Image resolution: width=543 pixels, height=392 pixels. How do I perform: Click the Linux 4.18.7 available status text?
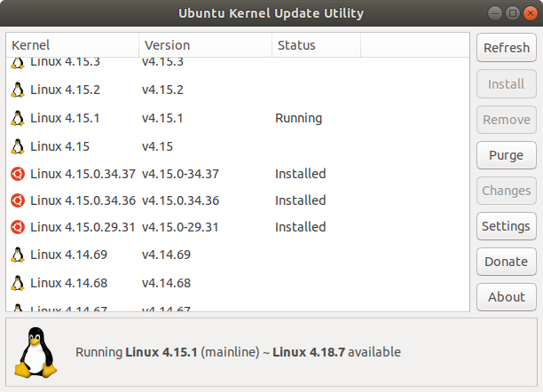[336, 352]
